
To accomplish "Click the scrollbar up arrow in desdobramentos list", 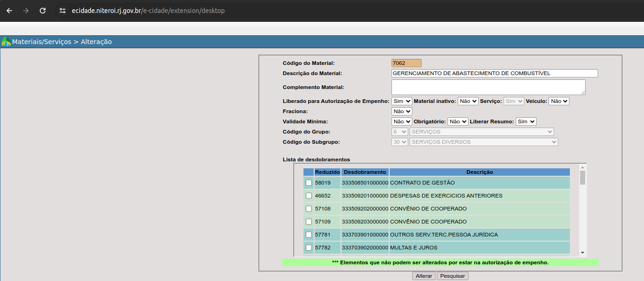I will (x=582, y=167).
